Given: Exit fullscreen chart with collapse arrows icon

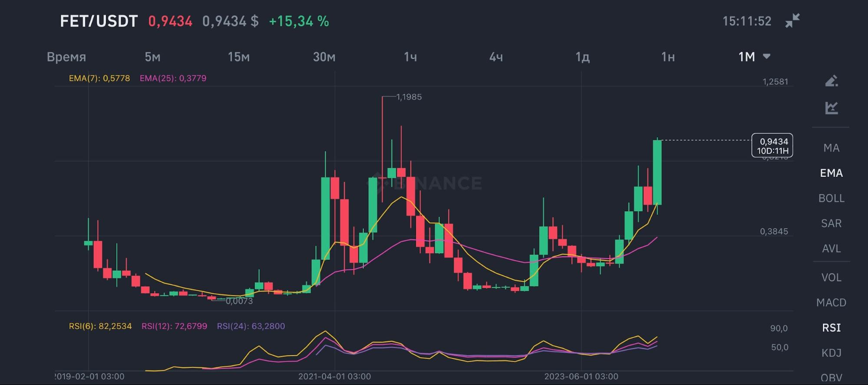Looking at the screenshot, I should tap(792, 20).
